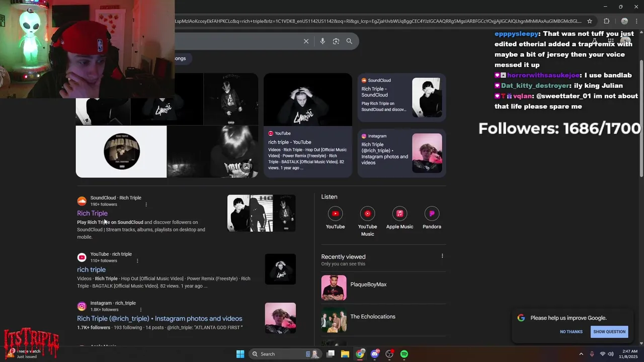
Task: Open Rich Triple Instagram photos and videos link
Action: (159, 318)
